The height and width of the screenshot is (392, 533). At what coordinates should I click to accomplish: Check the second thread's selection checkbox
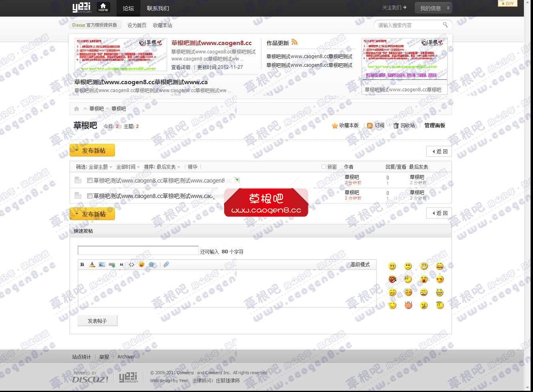coord(90,196)
